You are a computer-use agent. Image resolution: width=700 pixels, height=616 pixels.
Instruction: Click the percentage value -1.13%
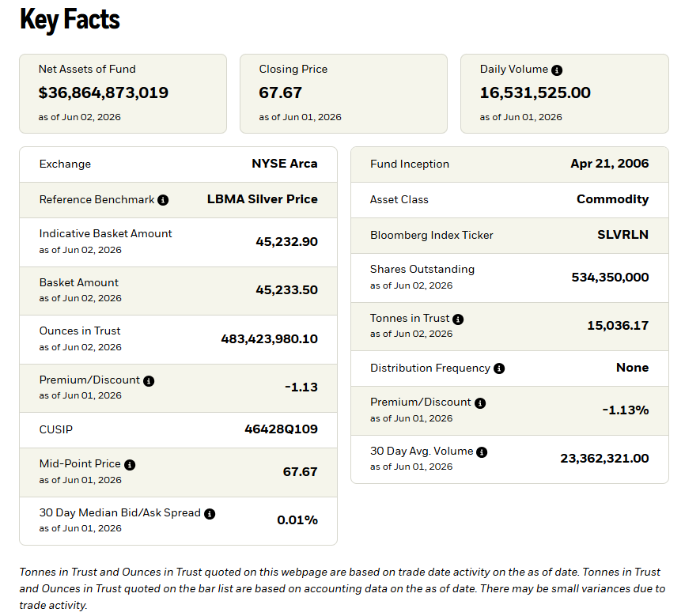pos(626,410)
